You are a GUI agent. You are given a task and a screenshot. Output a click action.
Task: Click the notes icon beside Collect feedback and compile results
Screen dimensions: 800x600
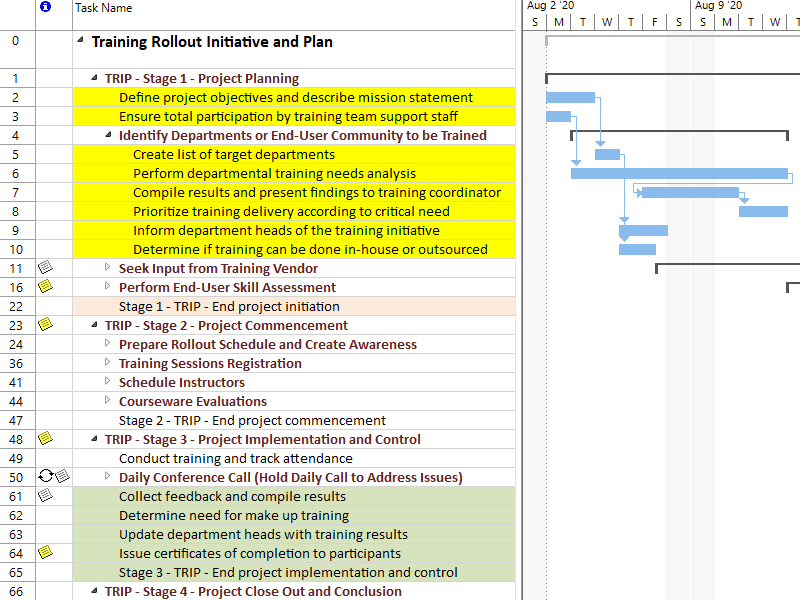(46, 496)
